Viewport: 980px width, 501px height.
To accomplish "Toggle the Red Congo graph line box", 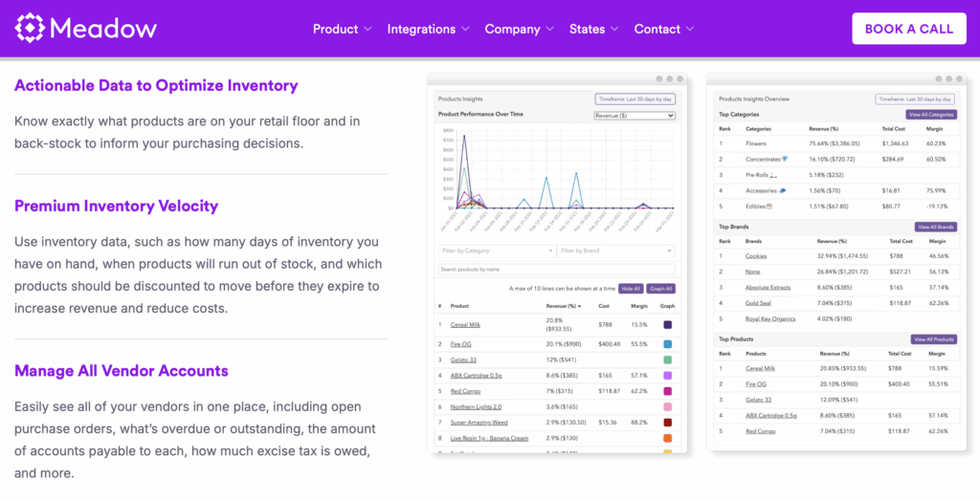I will coord(667,391).
